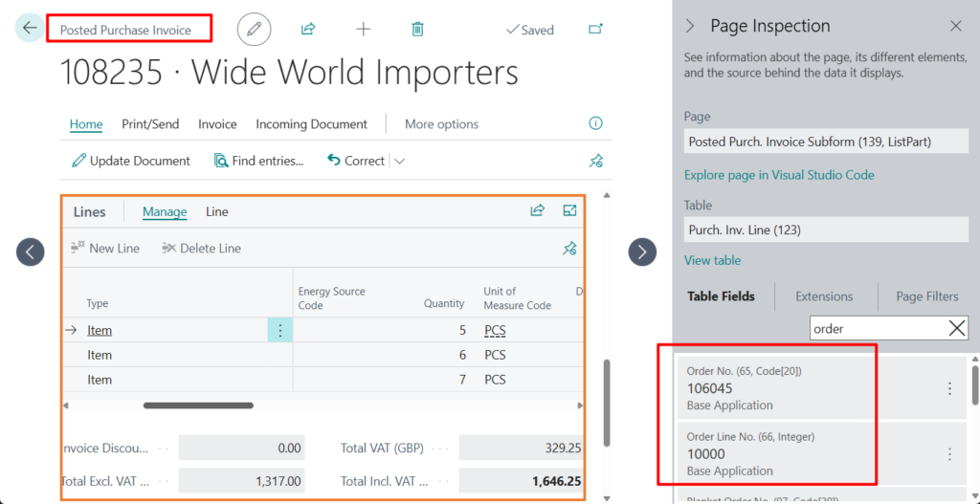Click the pencil edit icon
The height and width of the screenshot is (504, 980).
tap(254, 30)
